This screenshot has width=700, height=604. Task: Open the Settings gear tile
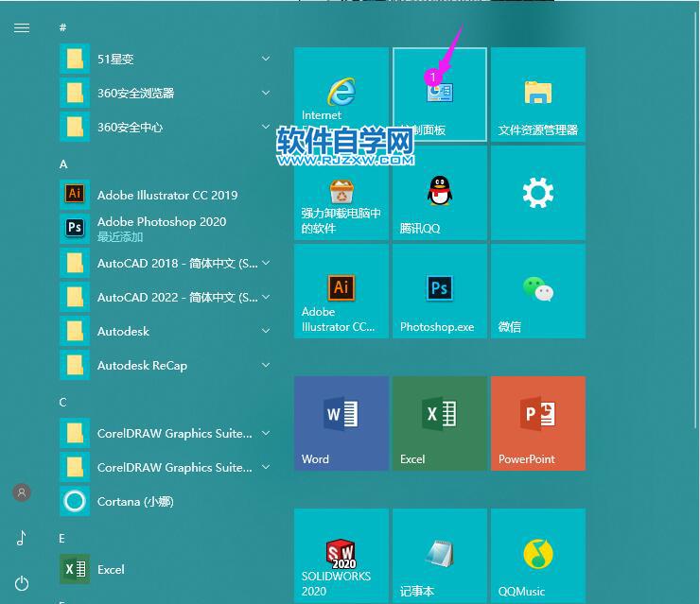click(x=537, y=193)
